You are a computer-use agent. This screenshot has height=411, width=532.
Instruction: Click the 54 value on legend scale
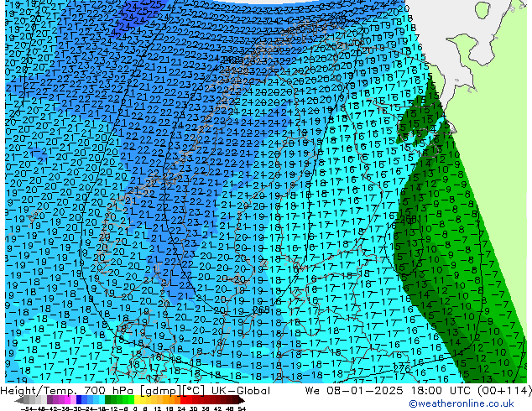pos(242,408)
